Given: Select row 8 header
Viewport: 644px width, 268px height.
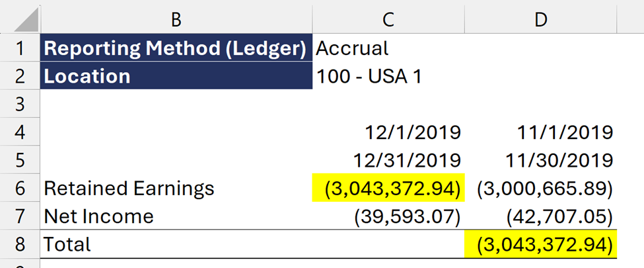Looking at the screenshot, I should tap(20, 244).
